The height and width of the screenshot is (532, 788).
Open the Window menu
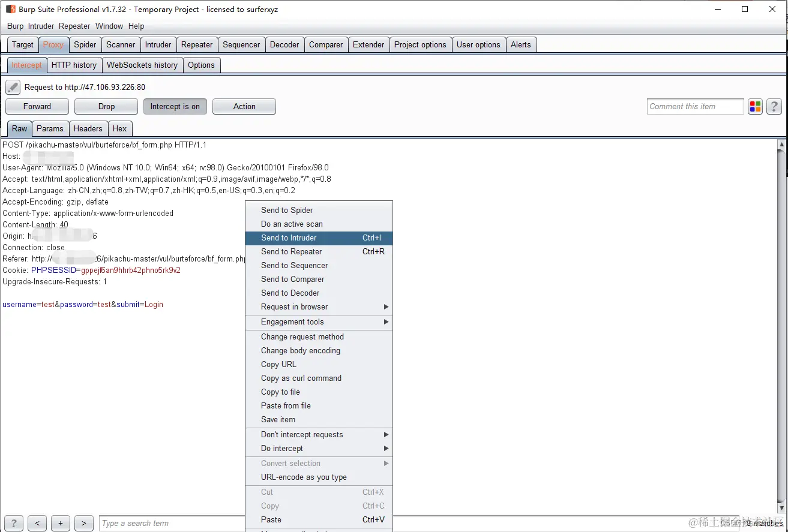(x=109, y=26)
